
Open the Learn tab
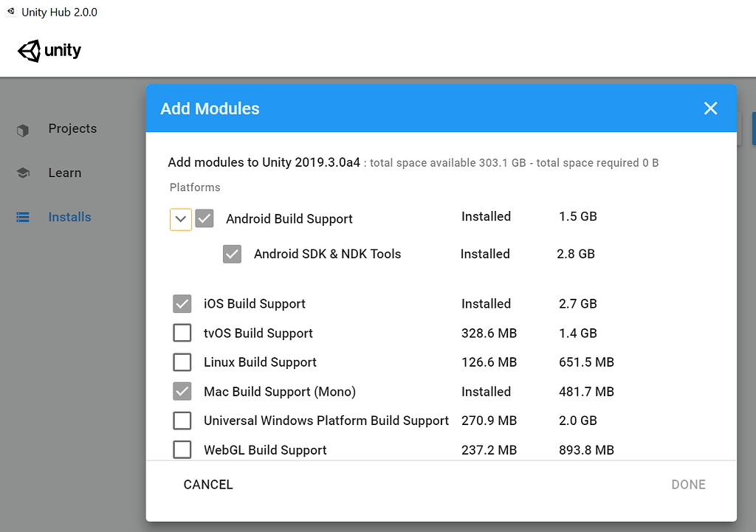65,173
